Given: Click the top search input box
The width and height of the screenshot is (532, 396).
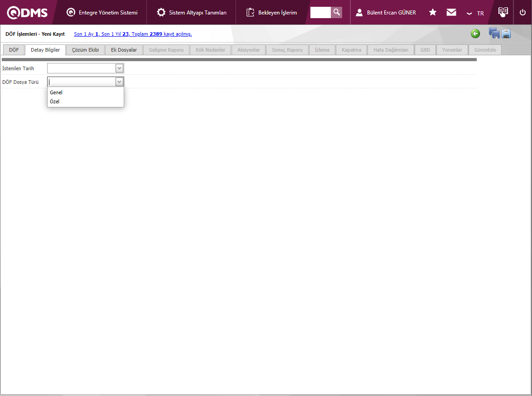Looking at the screenshot, I should coord(320,12).
